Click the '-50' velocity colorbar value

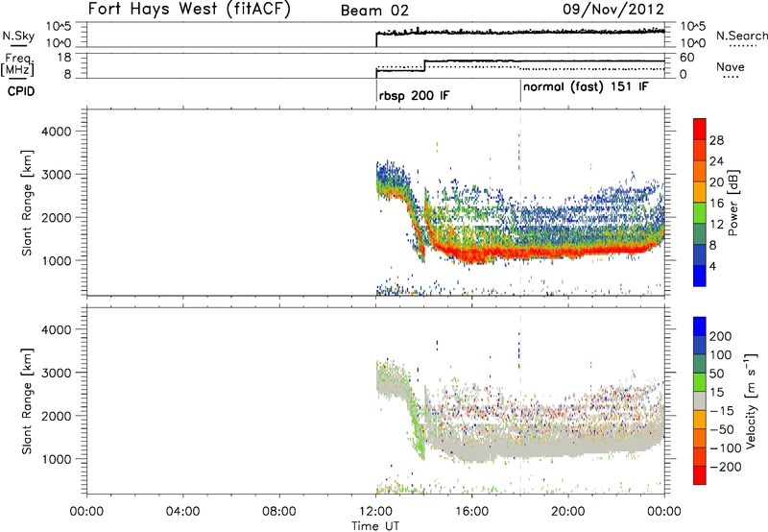(x=722, y=429)
